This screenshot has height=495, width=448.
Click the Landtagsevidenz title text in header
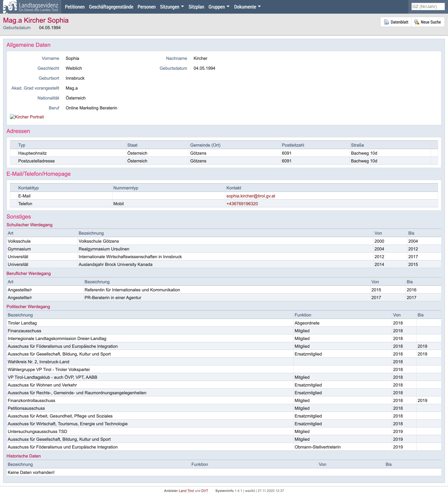point(39,5)
